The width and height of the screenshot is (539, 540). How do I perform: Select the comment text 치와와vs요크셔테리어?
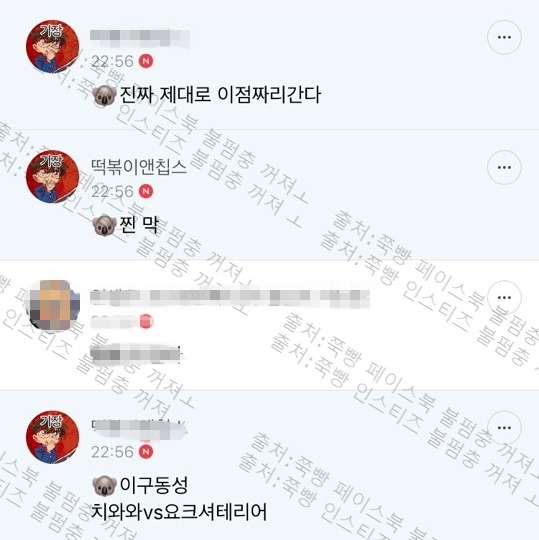pyautogui.click(x=179, y=512)
